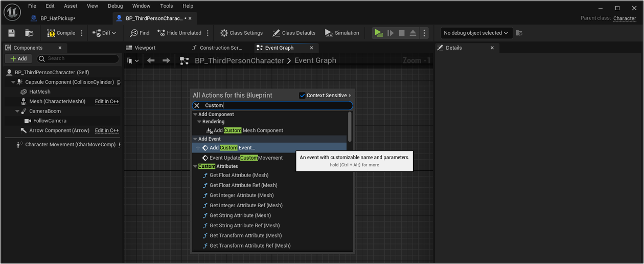644x264 pixels.
Task: Switch to the Viewport tab
Action: [x=145, y=48]
